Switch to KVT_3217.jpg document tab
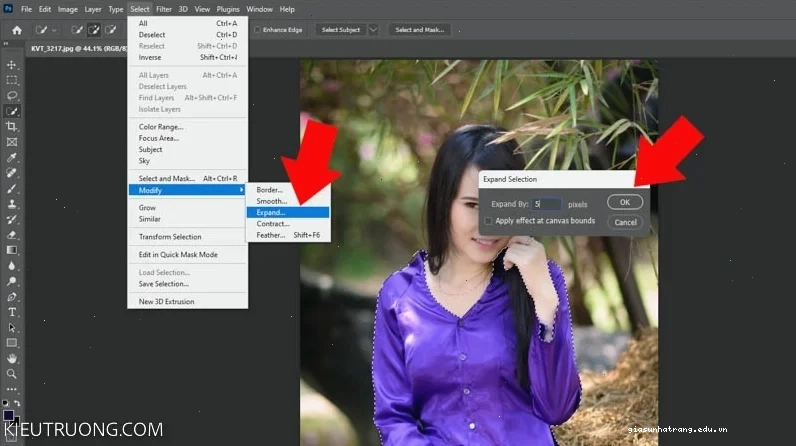This screenshot has width=796, height=446. pos(78,49)
